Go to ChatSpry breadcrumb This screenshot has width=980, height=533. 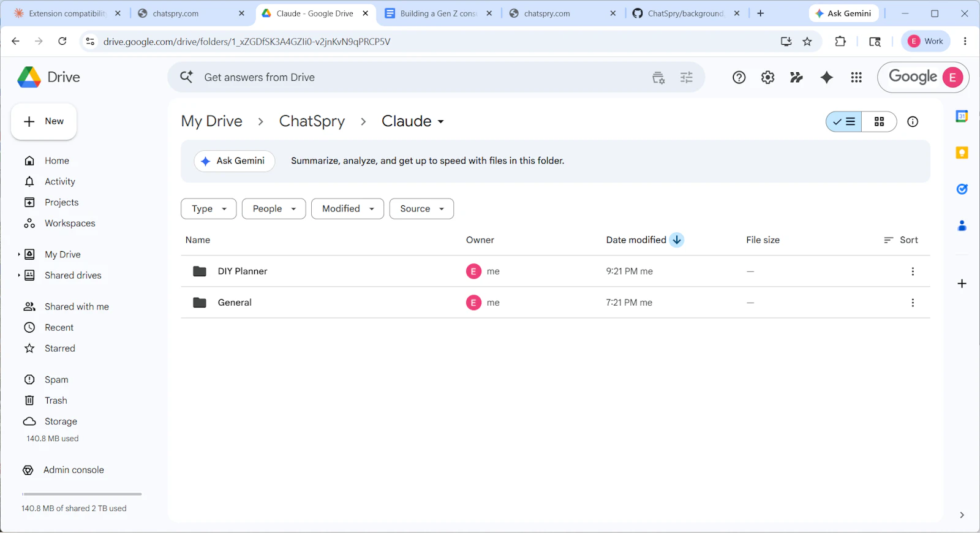click(x=312, y=121)
